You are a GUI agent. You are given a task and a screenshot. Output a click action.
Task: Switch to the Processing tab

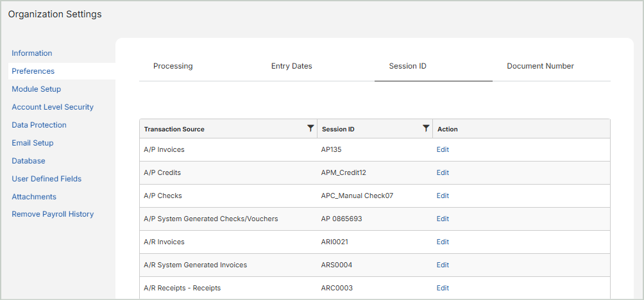click(x=173, y=66)
